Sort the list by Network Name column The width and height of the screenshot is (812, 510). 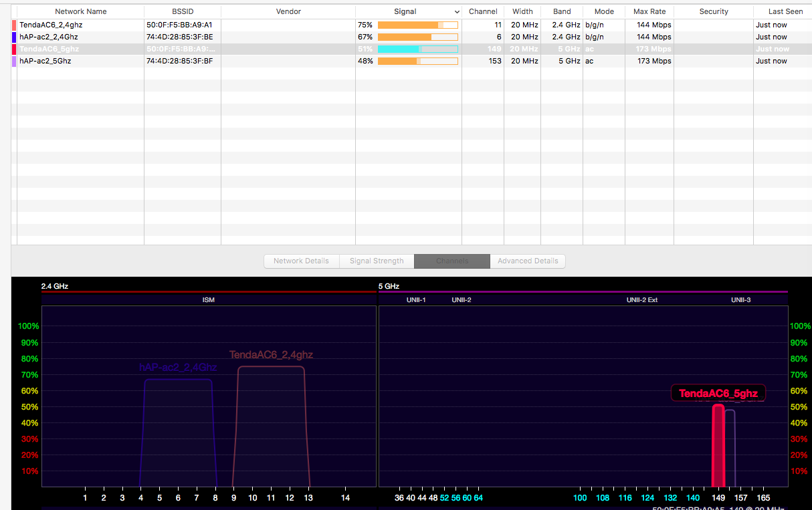click(x=80, y=11)
